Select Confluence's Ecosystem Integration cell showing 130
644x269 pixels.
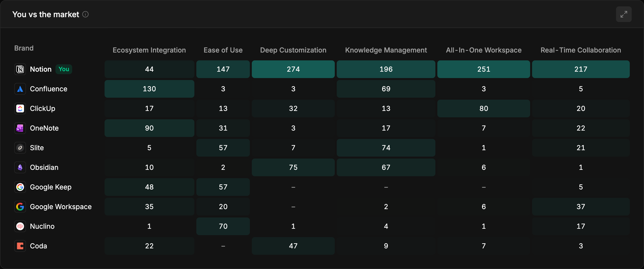point(149,89)
